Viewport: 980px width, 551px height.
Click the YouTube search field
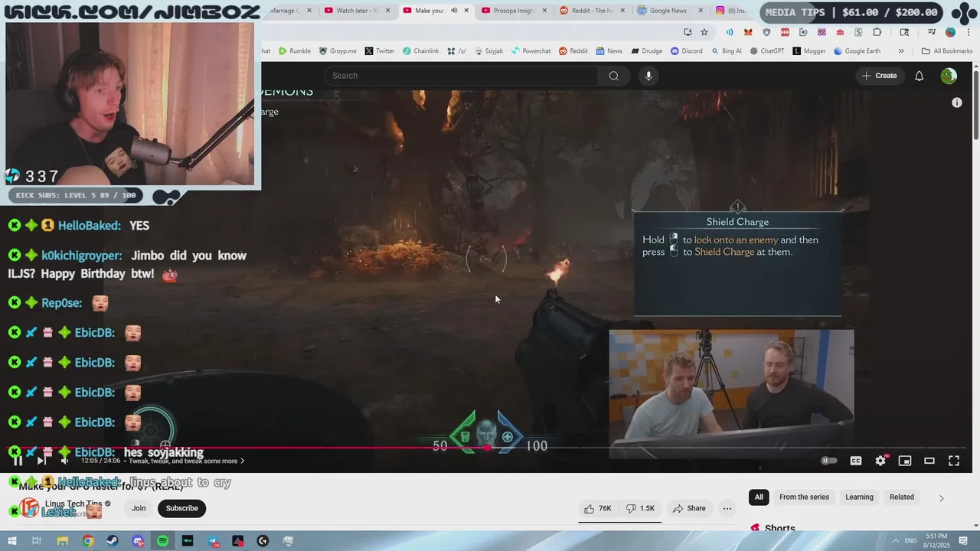point(462,76)
